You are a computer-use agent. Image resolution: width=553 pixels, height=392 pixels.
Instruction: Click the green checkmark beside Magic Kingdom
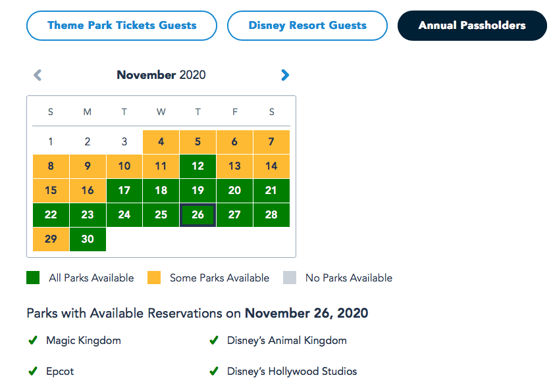click(x=33, y=341)
